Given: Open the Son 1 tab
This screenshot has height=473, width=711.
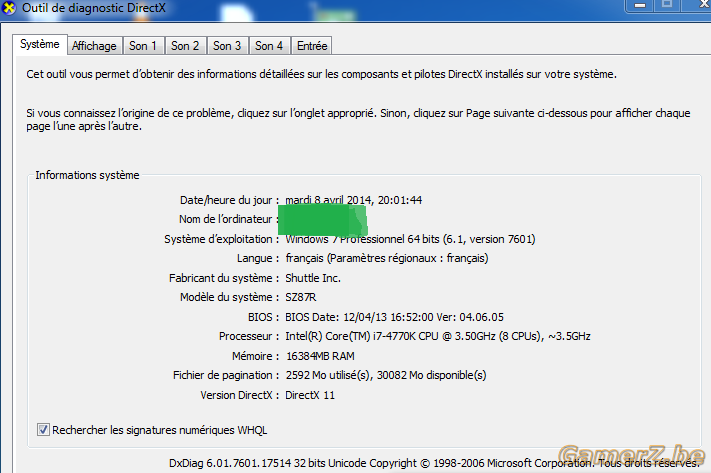Looking at the screenshot, I should (x=143, y=46).
